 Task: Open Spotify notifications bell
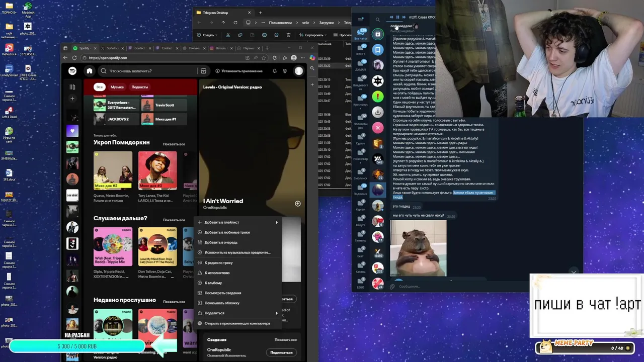[x=275, y=71]
